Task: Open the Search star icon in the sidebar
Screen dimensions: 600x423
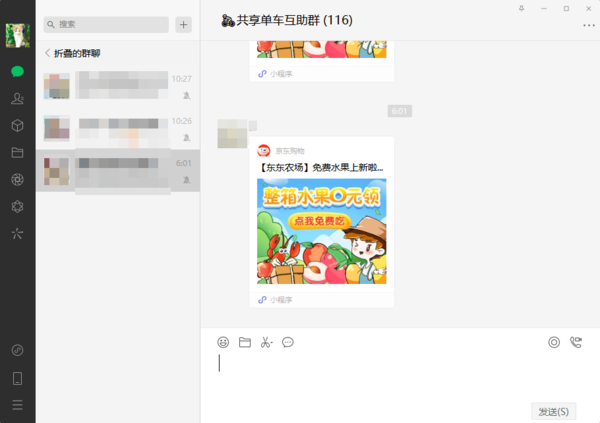Action: tap(17, 234)
